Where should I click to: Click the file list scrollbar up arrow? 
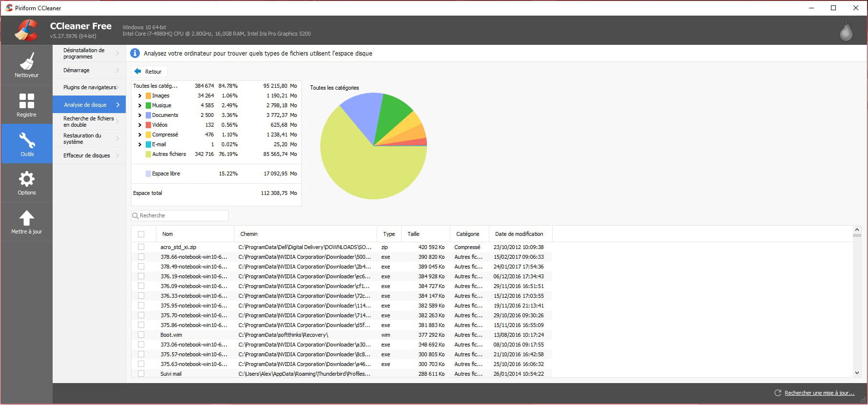pos(857,230)
